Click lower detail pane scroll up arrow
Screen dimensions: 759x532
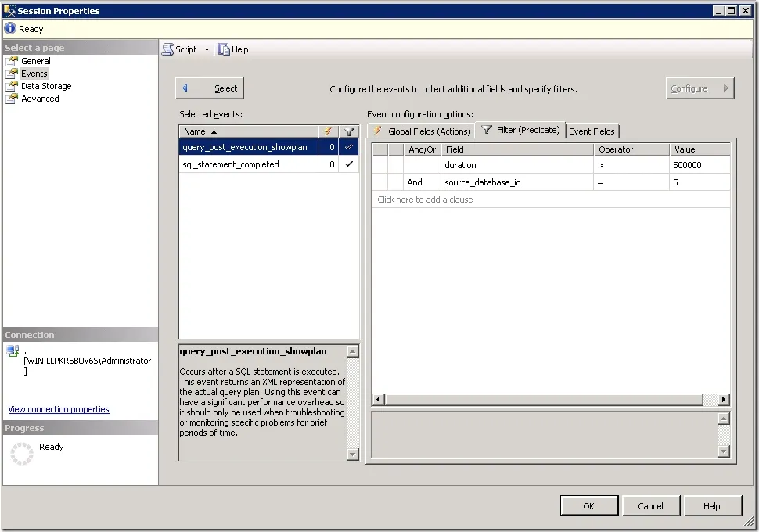723,419
